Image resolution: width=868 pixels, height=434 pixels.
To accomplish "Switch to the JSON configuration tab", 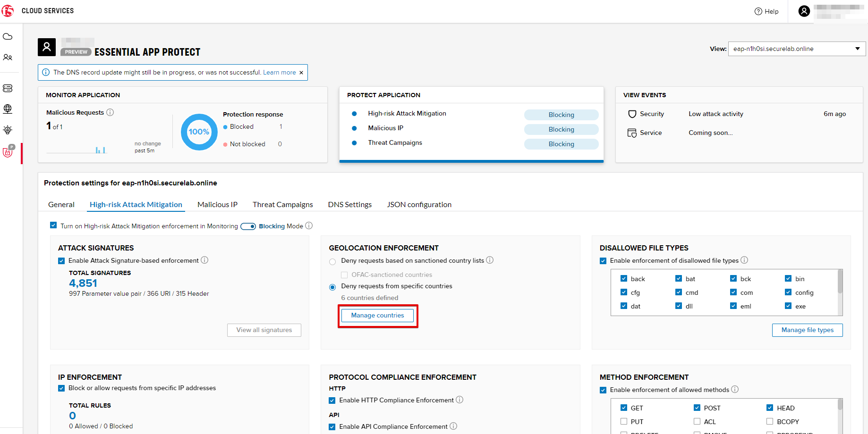I will click(419, 204).
